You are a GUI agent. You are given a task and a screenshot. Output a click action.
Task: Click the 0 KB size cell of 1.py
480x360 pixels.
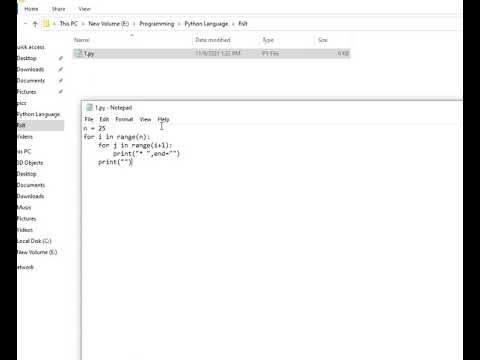pos(343,53)
